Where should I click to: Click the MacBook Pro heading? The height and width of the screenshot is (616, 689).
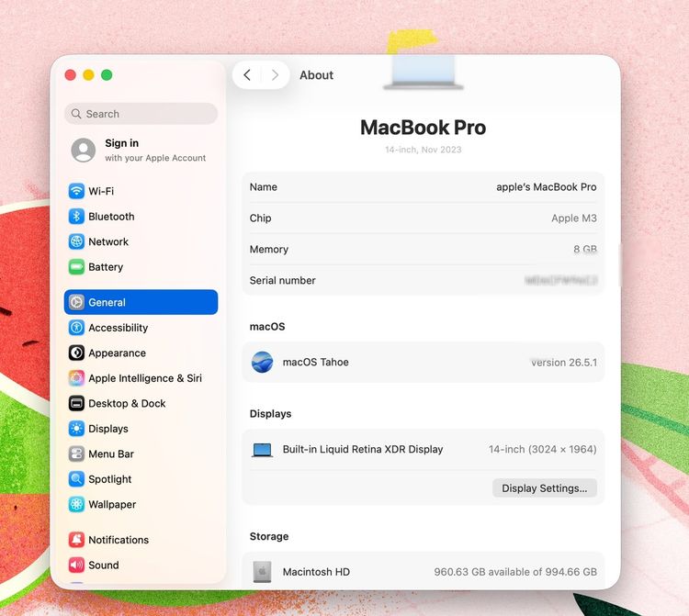coord(424,128)
